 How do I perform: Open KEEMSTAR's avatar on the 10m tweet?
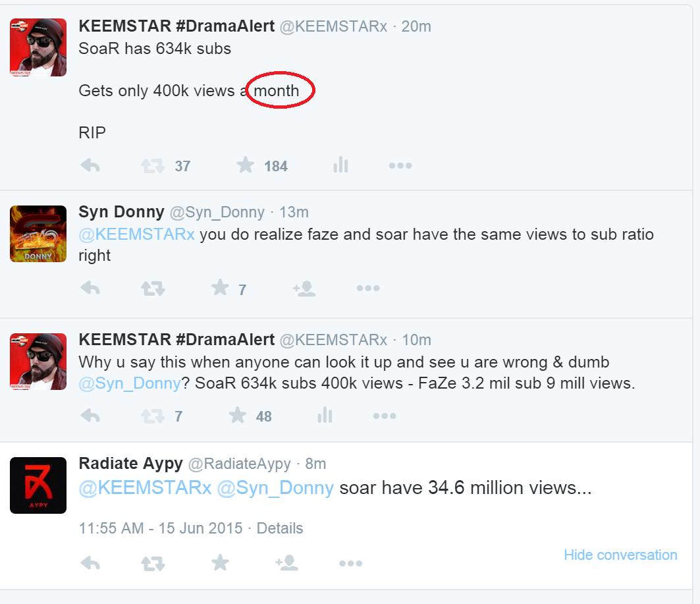(38, 362)
